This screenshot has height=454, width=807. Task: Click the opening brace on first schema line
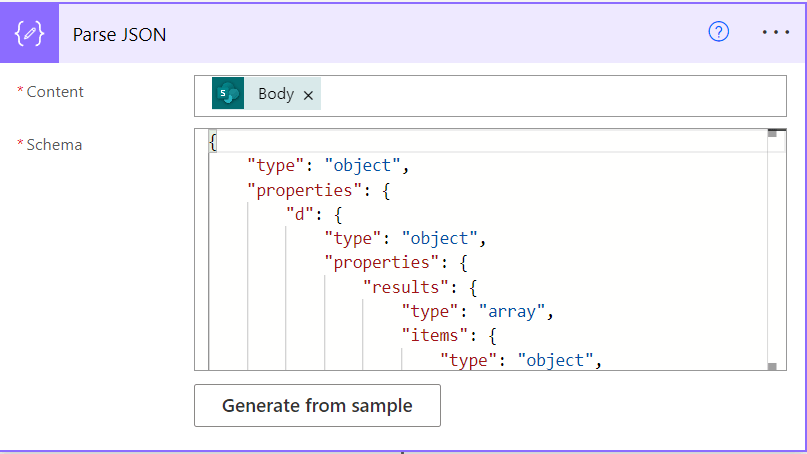pos(213,142)
